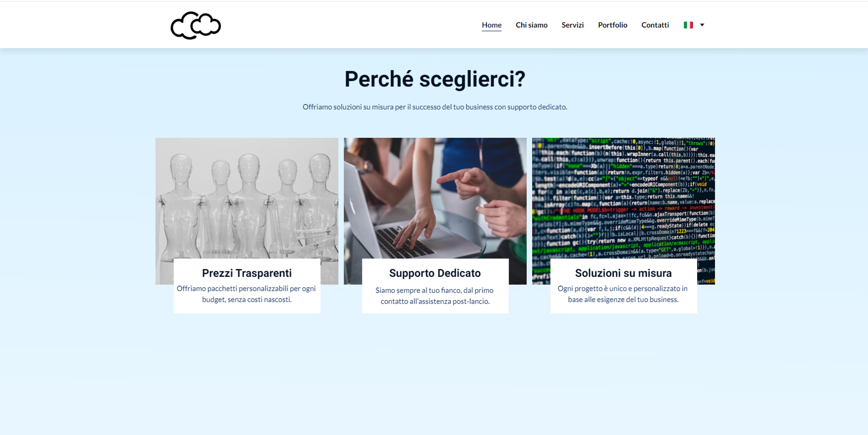This screenshot has width=868, height=435.
Task: Open the Servizi menu item
Action: click(573, 25)
